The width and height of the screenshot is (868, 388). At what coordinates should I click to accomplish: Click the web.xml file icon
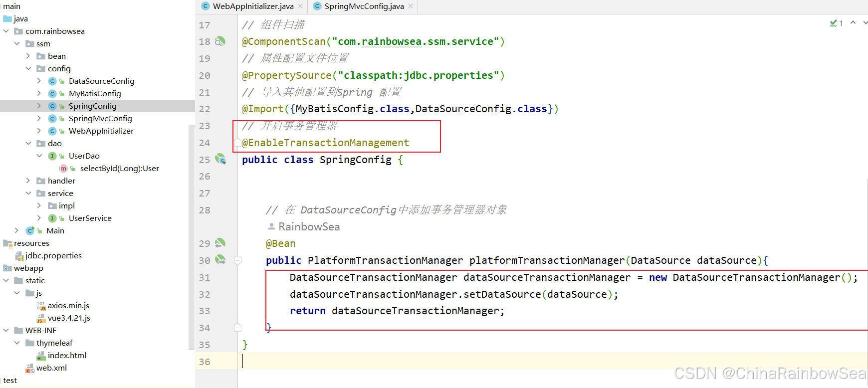coord(30,368)
